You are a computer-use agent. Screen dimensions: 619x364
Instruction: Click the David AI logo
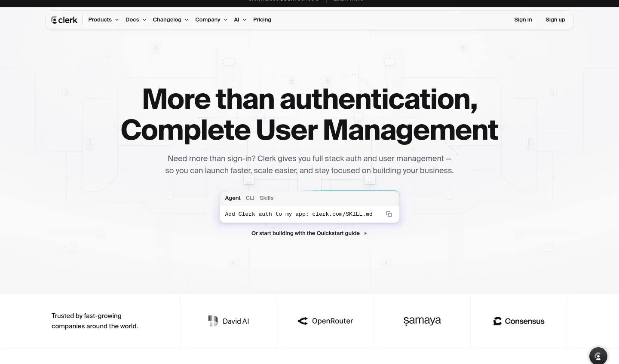pyautogui.click(x=228, y=321)
